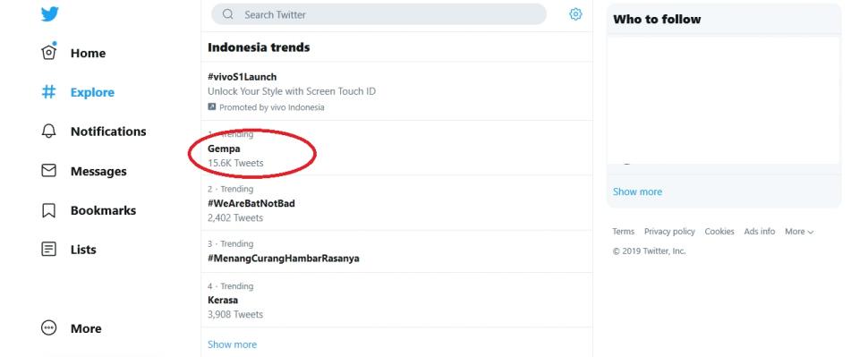The height and width of the screenshot is (357, 868).
Task: Focus the Search Twitter field
Action: (x=379, y=14)
